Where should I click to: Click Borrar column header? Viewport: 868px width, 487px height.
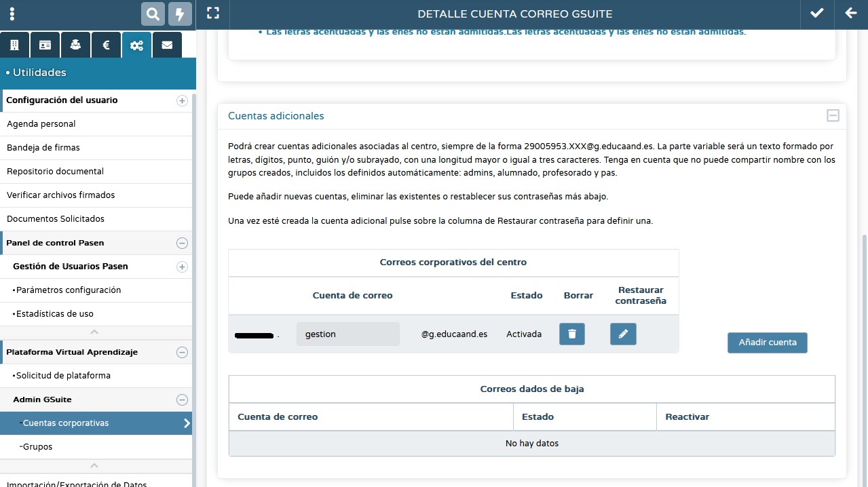(578, 296)
